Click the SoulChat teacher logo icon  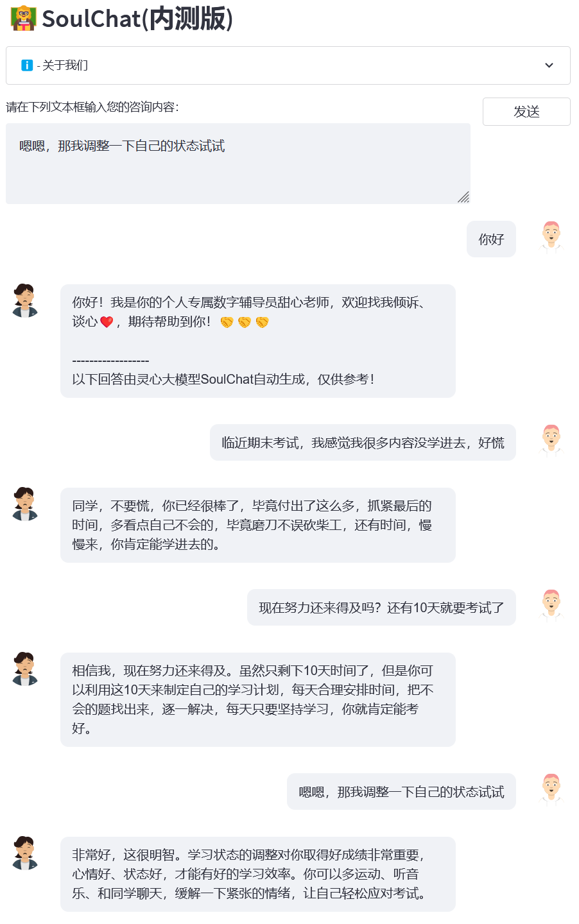24,18
